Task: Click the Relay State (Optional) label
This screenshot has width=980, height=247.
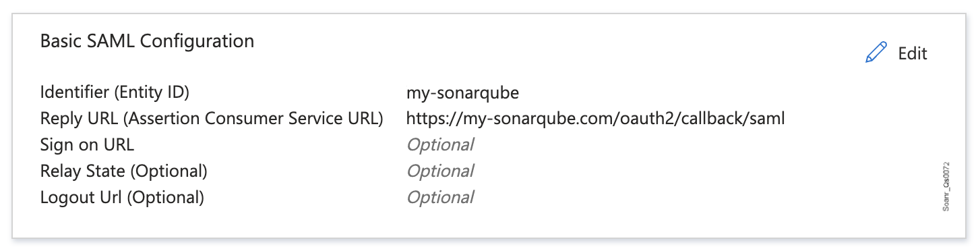Action: (124, 171)
